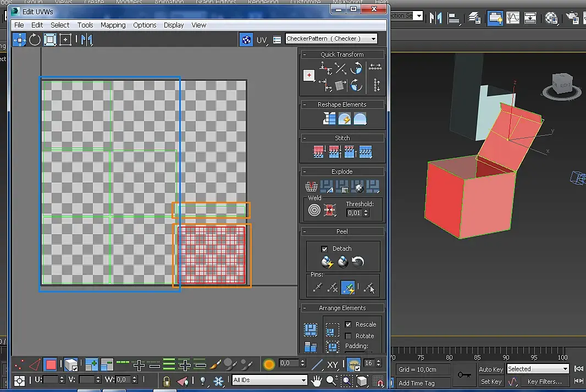The image size is (586, 392).
Task: Open the Tools menu
Action: 85,25
